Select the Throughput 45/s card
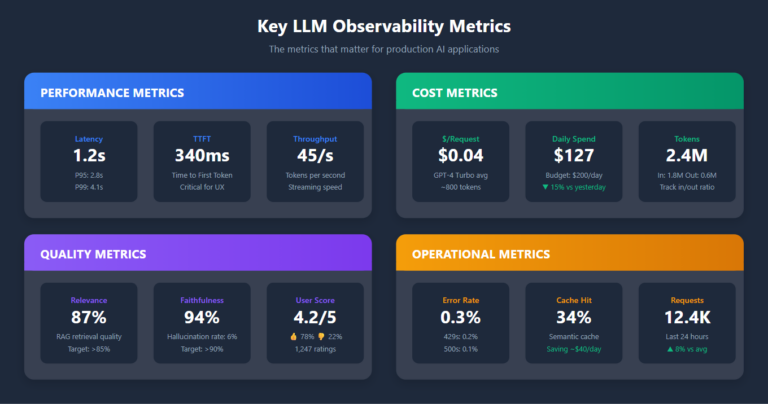768x404 pixels. point(315,161)
